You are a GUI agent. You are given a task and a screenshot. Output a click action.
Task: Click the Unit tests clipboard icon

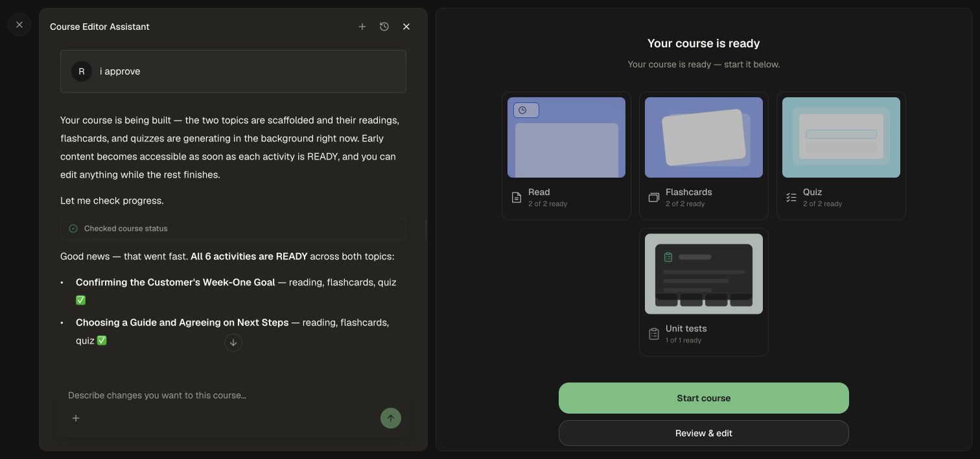(x=654, y=334)
